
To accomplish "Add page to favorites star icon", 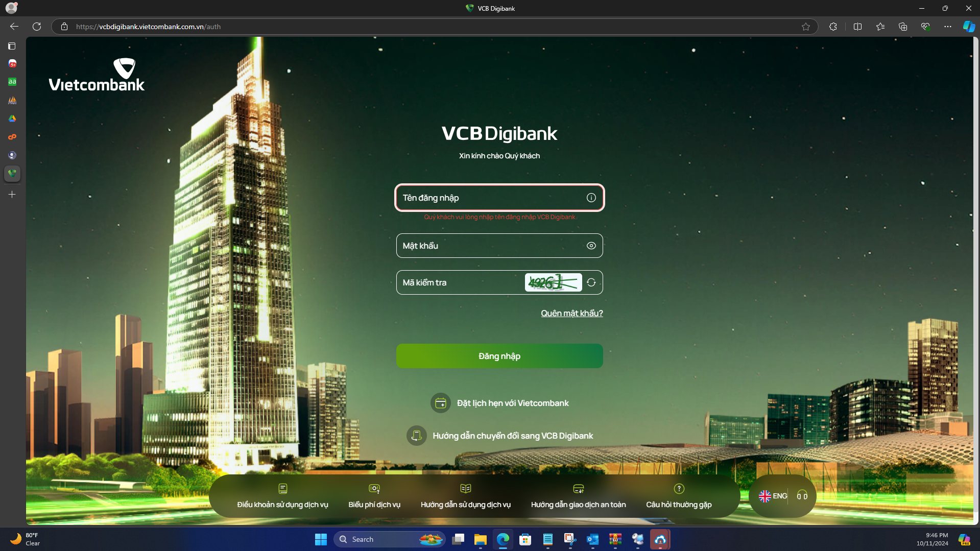I will click(x=806, y=27).
